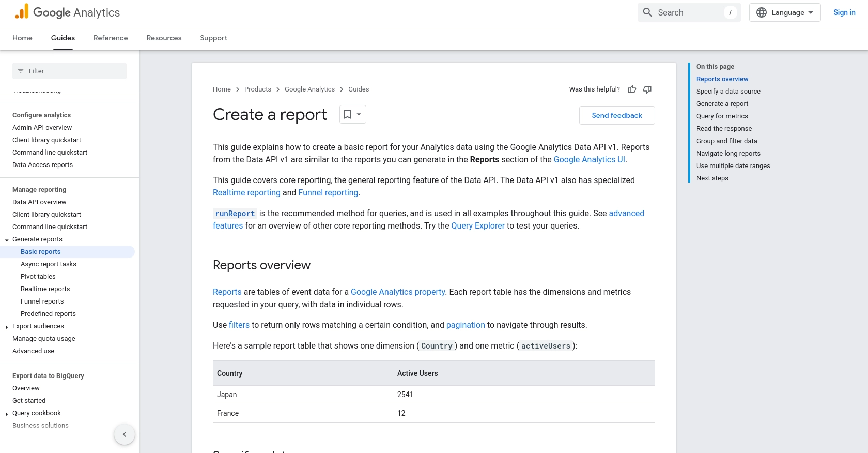The width and height of the screenshot is (868, 453).
Task: Expand the Export audiences tree section
Action: [x=7, y=327]
